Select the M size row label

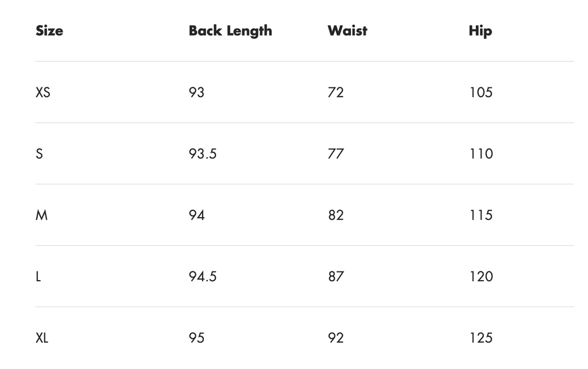pos(41,215)
